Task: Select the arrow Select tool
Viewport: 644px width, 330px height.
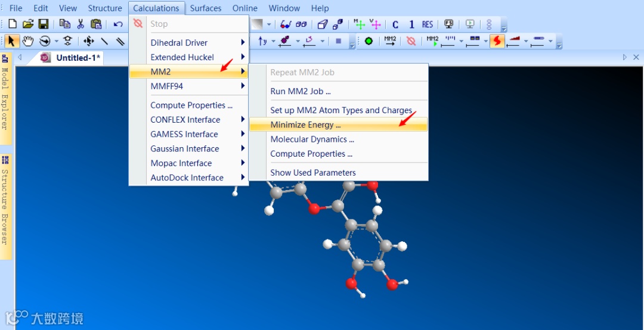Action: (x=12, y=41)
